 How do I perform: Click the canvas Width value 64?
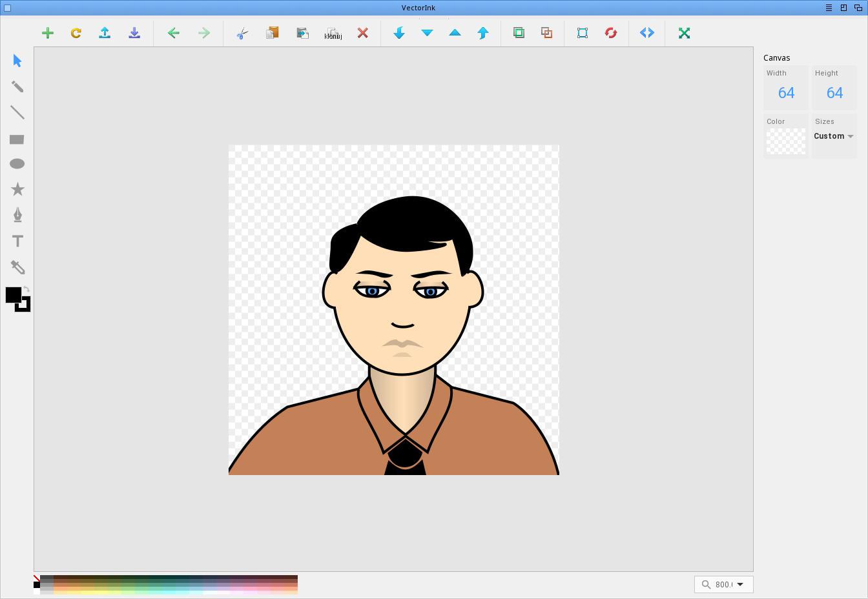coord(786,93)
